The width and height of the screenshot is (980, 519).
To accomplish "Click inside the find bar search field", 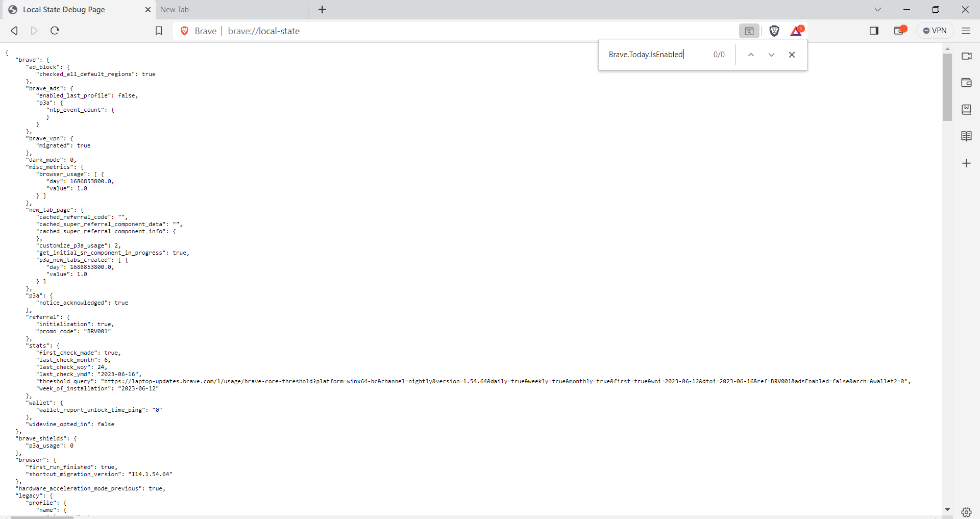I will [x=646, y=55].
